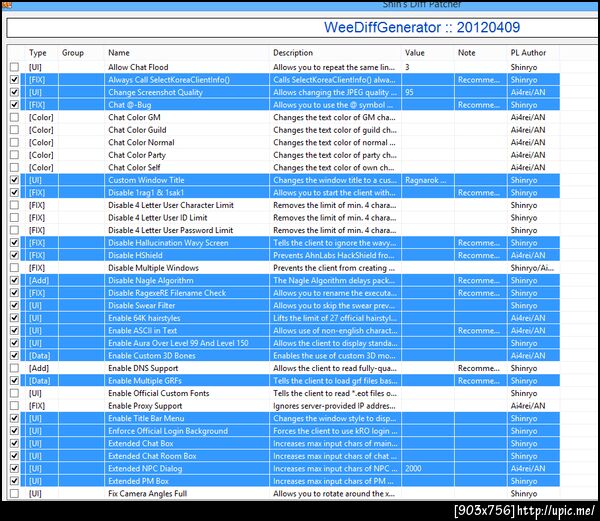The width and height of the screenshot is (600, 521).
Task: Select the Chat Color Self row name
Action: tap(134, 168)
